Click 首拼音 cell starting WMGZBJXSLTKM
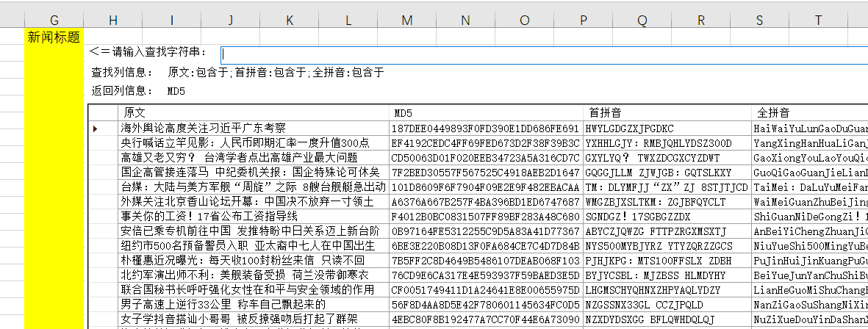 (667, 201)
